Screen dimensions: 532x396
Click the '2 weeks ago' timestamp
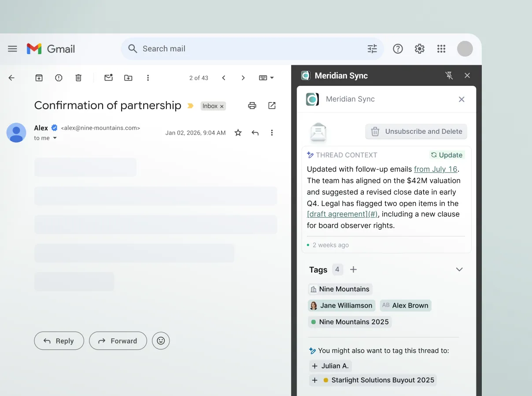tap(330, 245)
